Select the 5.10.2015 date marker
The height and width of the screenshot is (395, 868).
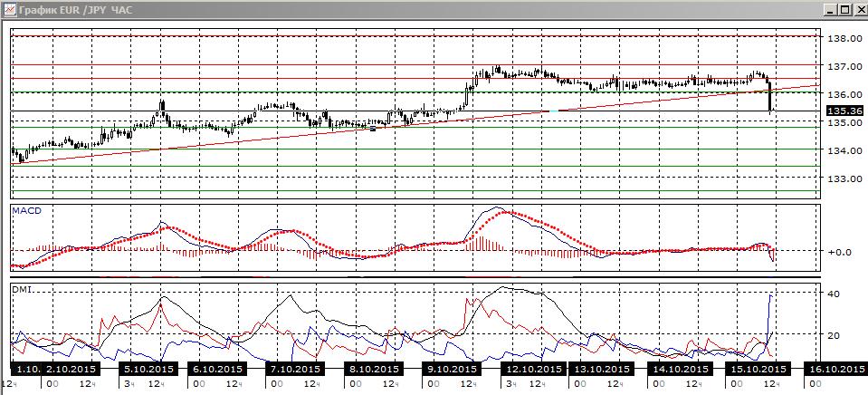click(x=148, y=369)
